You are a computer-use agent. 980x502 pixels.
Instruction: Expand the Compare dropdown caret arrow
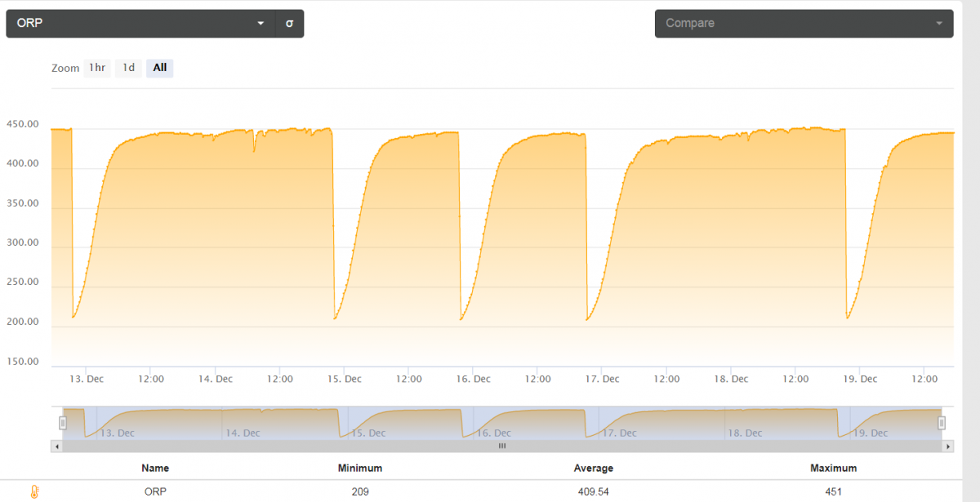[939, 24]
